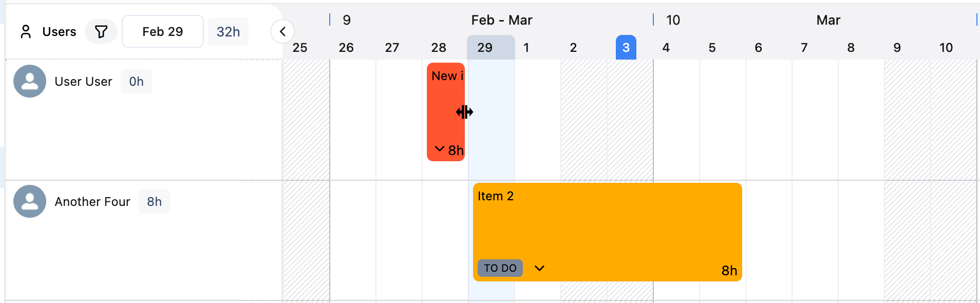Open the filter funnel icon
The width and height of the screenshot is (980, 303).
tap(101, 32)
